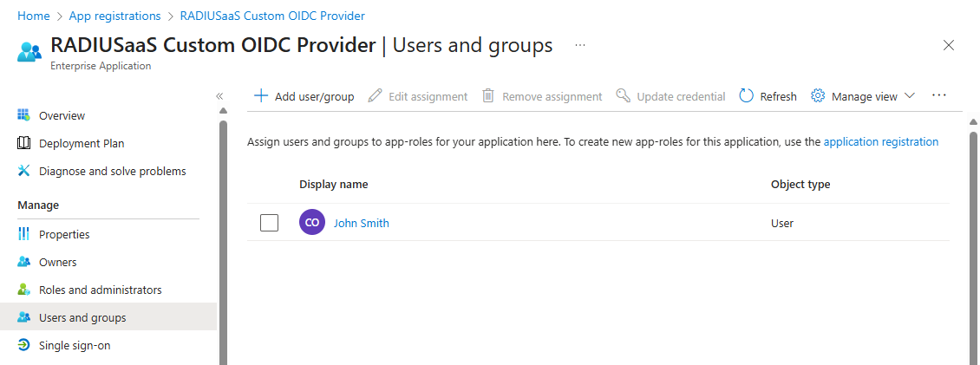Screen dimensions: 980x365
Task: Open John Smith user link
Action: click(362, 223)
